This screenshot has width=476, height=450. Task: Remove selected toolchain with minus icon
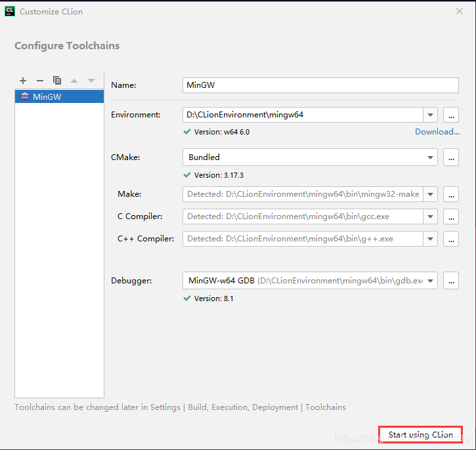(40, 81)
